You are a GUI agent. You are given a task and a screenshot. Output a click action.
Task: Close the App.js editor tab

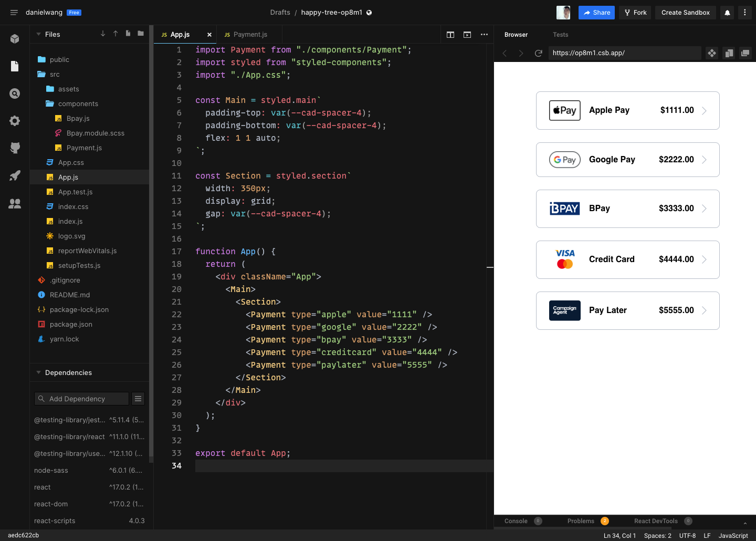coord(209,35)
